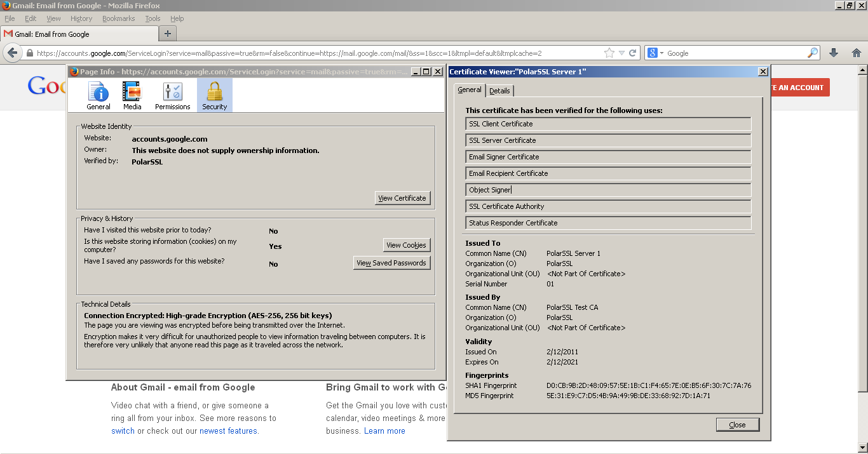This screenshot has height=454, width=868.
Task: Click the search magnifier icon
Action: [813, 53]
